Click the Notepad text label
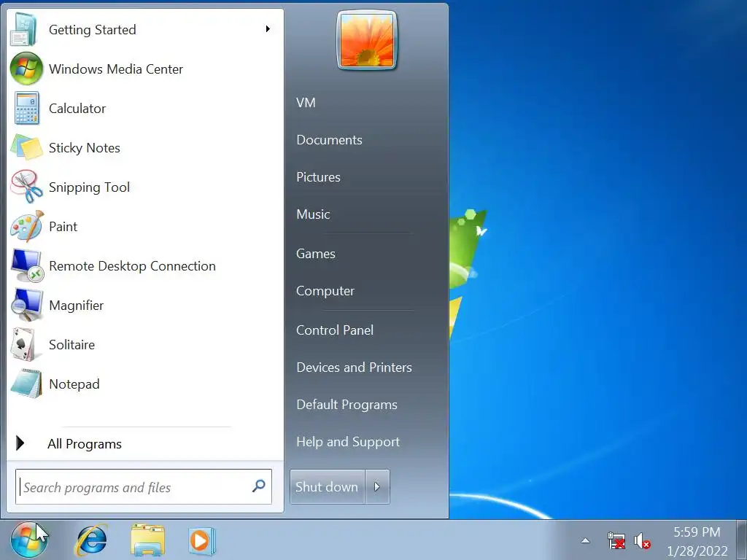747x560 pixels. point(74,384)
